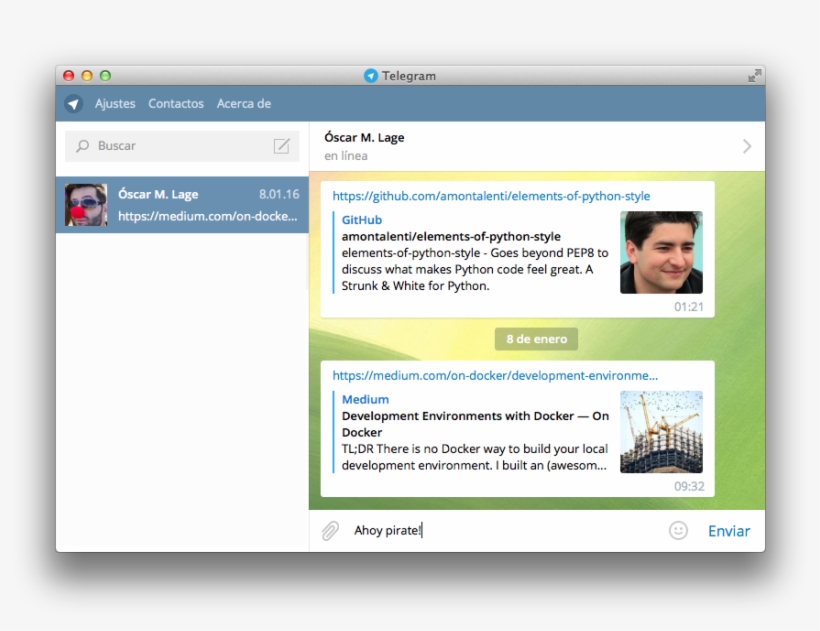
Task: Select the Óscar M. Lage conversation
Action: tap(183, 204)
